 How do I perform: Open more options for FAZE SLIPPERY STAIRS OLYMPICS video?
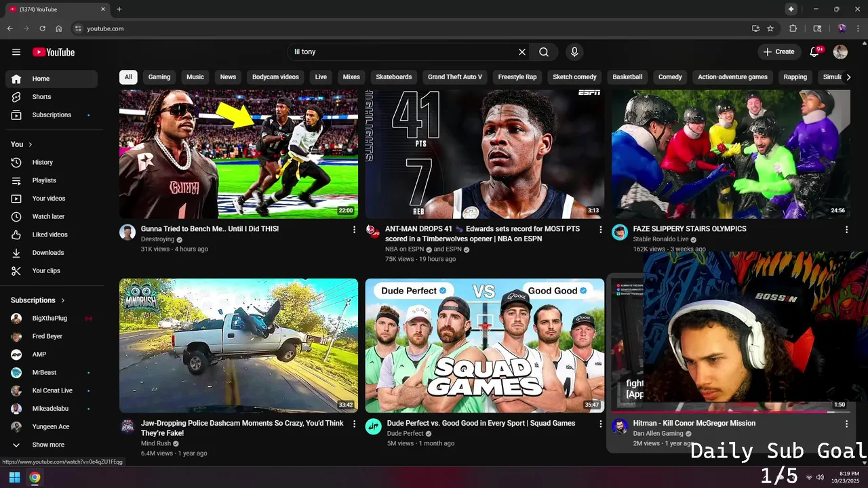click(x=846, y=230)
